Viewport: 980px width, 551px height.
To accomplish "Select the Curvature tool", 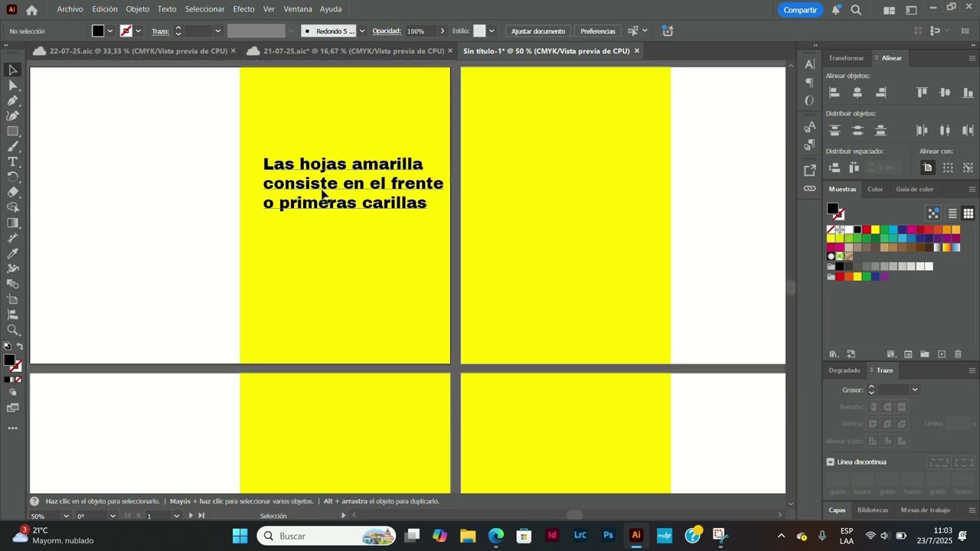I will [13, 116].
